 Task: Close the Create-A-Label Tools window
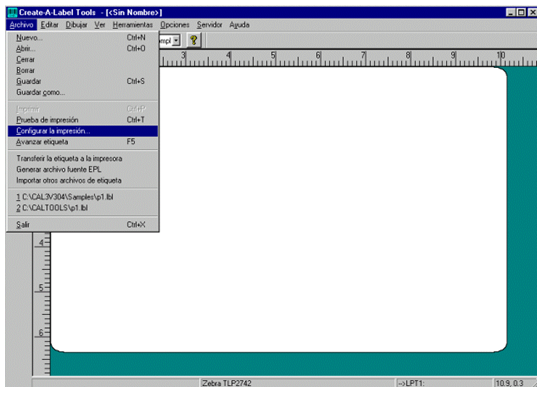532,13
